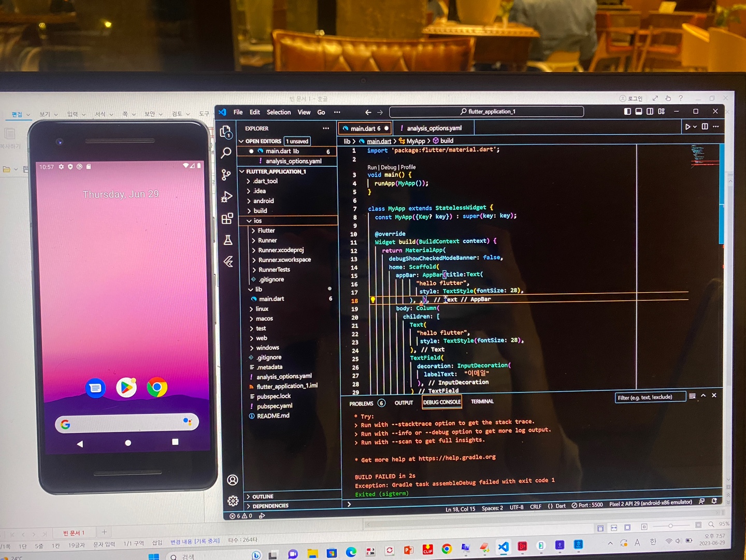Click Pixel 2 API 29 device selector
The width and height of the screenshot is (746, 560).
[651, 503]
